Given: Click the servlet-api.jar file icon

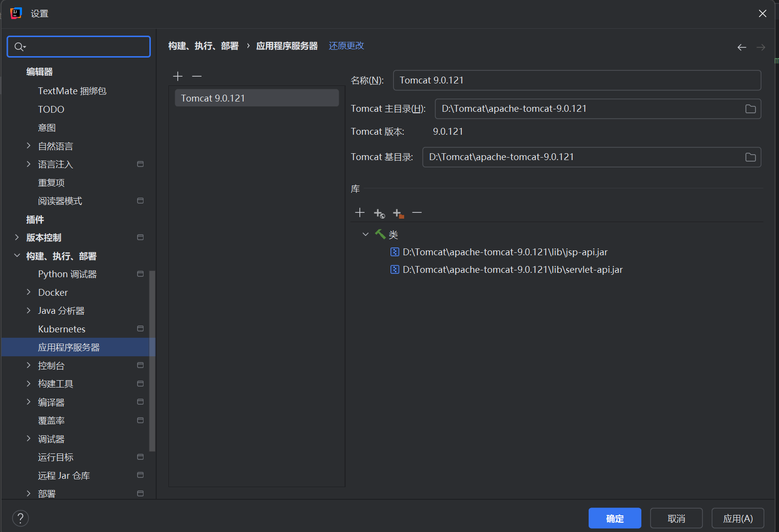Looking at the screenshot, I should pos(395,269).
